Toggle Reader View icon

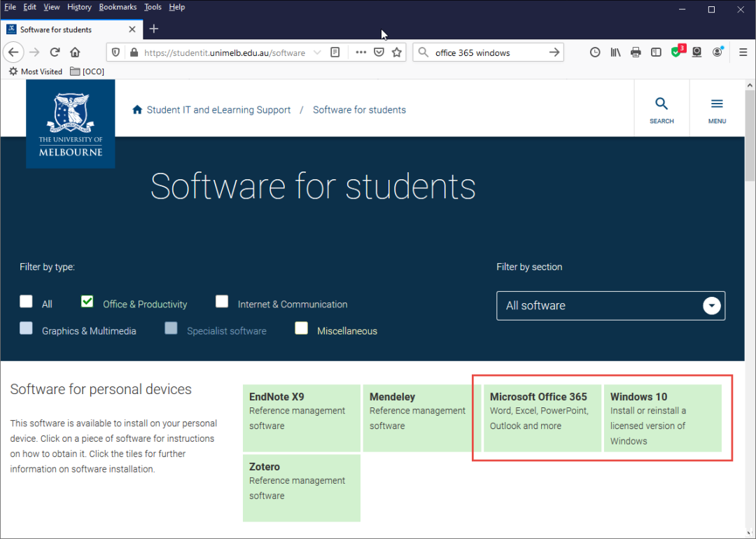point(335,52)
